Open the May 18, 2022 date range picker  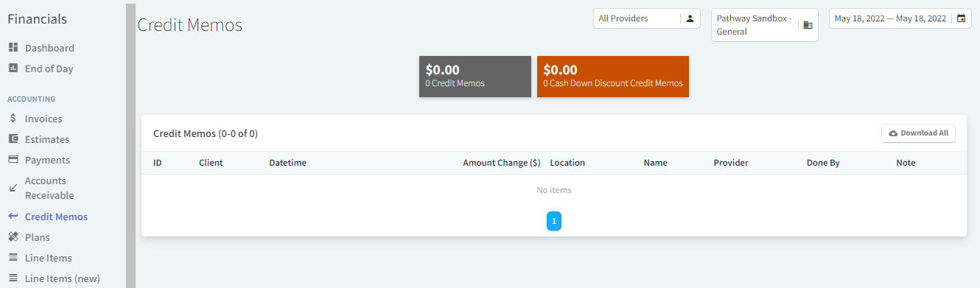click(x=900, y=18)
